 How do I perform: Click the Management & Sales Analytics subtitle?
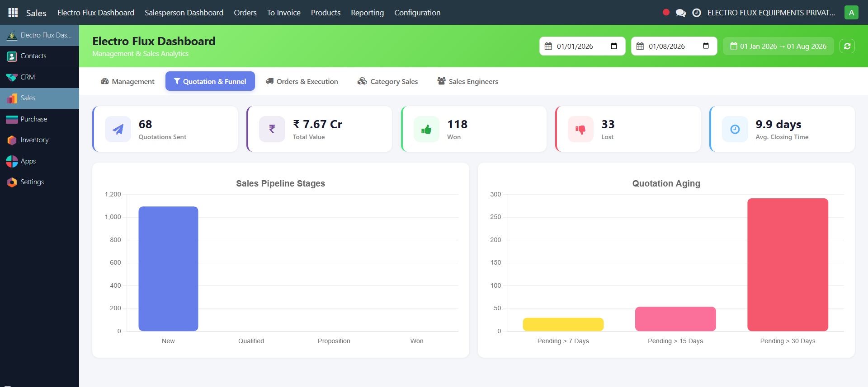coord(140,53)
